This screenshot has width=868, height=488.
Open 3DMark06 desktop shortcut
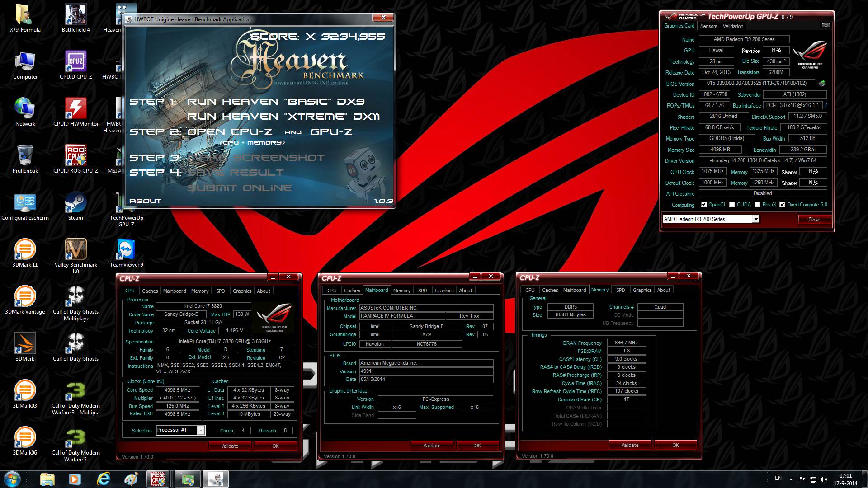click(x=25, y=441)
